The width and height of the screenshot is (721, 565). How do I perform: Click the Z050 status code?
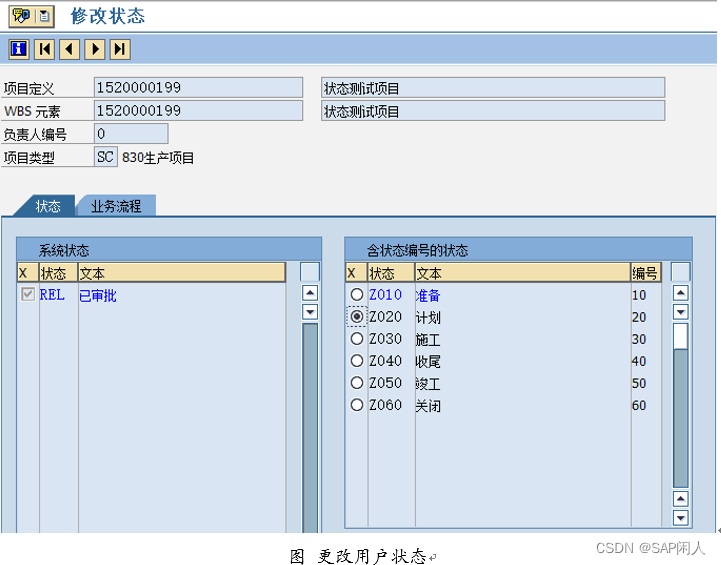385,383
